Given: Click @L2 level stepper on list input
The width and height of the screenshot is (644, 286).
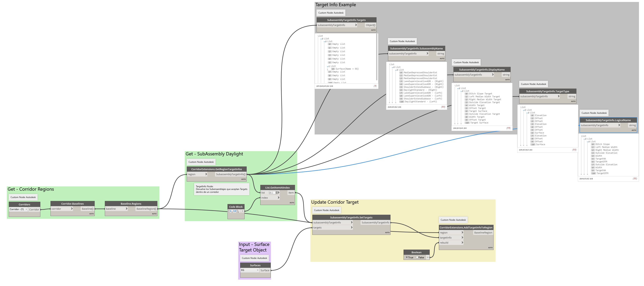Looking at the screenshot, I should click(x=277, y=193).
